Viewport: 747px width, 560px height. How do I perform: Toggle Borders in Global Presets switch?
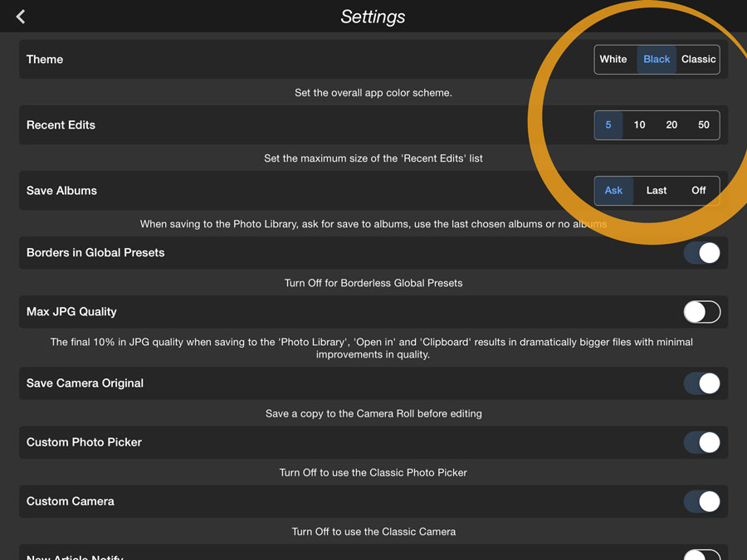click(701, 253)
